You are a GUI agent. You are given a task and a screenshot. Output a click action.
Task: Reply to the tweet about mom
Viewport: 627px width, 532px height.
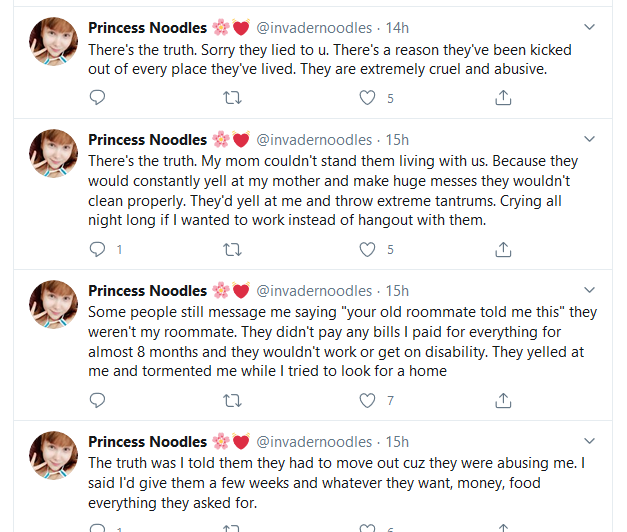[97, 249]
